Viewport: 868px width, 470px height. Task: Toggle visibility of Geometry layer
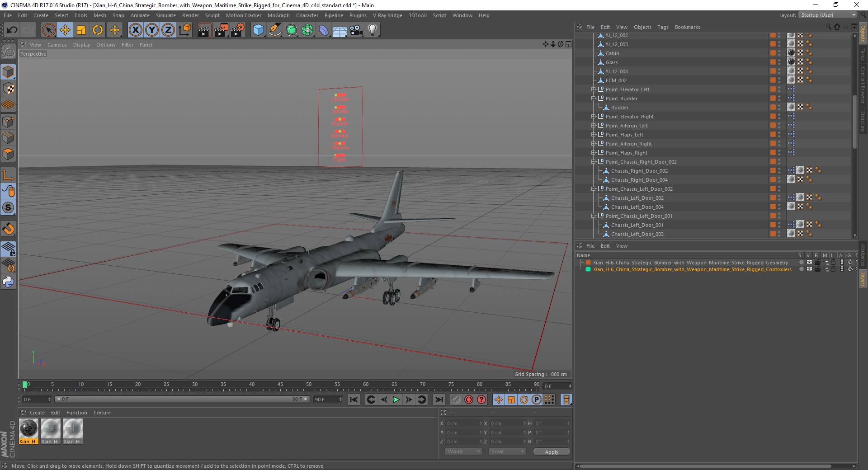(x=809, y=262)
